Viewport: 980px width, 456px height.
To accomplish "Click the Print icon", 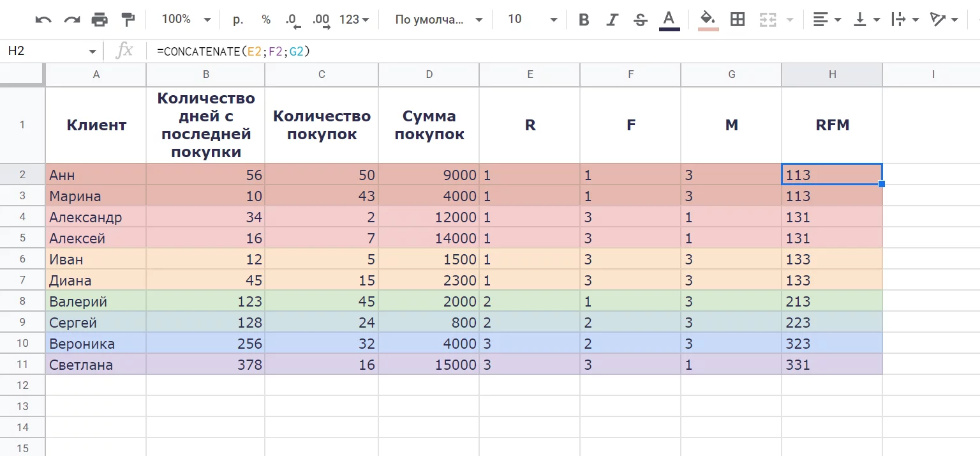I will click(x=100, y=20).
